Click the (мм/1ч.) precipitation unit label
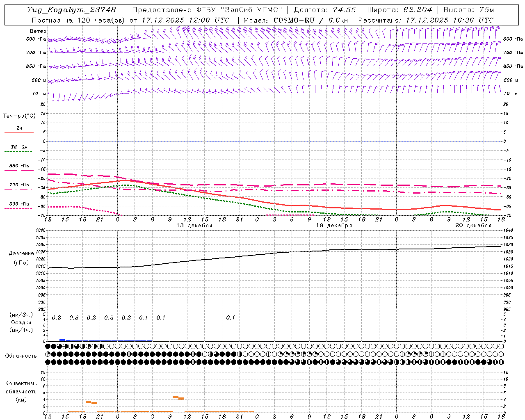 [x=21, y=330]
